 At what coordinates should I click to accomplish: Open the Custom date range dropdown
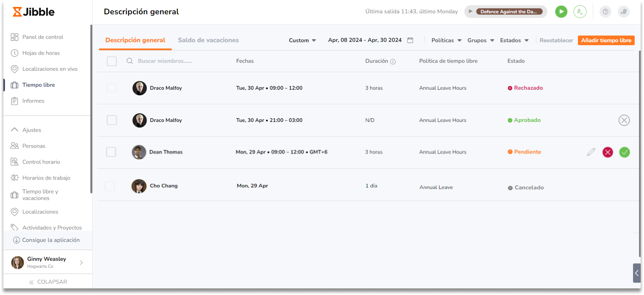[x=302, y=40]
